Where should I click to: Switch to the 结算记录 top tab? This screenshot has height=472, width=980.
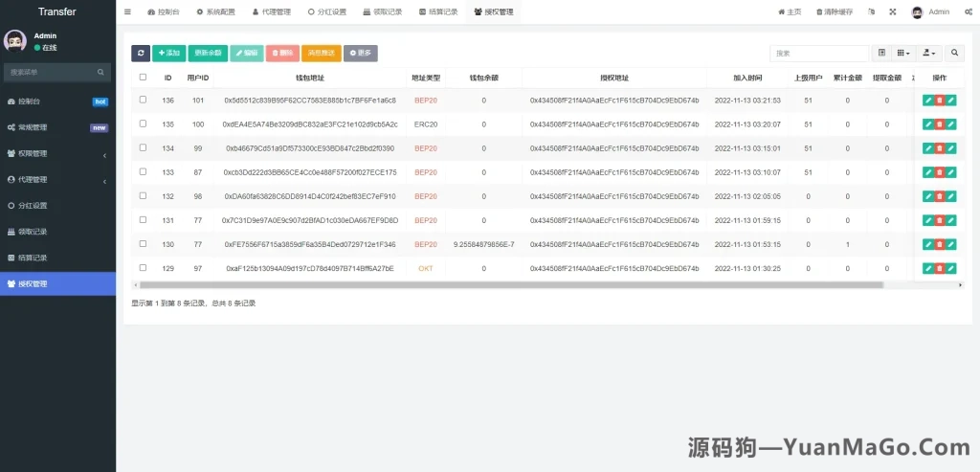(438, 11)
